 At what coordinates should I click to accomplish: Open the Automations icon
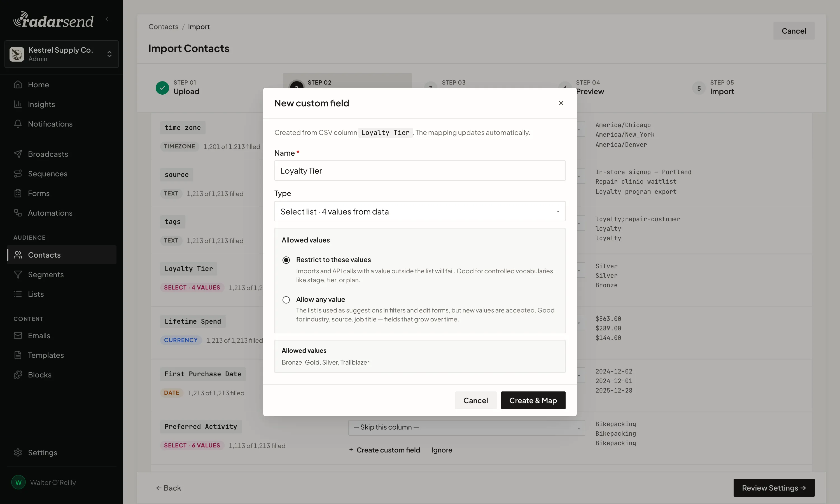pos(18,213)
